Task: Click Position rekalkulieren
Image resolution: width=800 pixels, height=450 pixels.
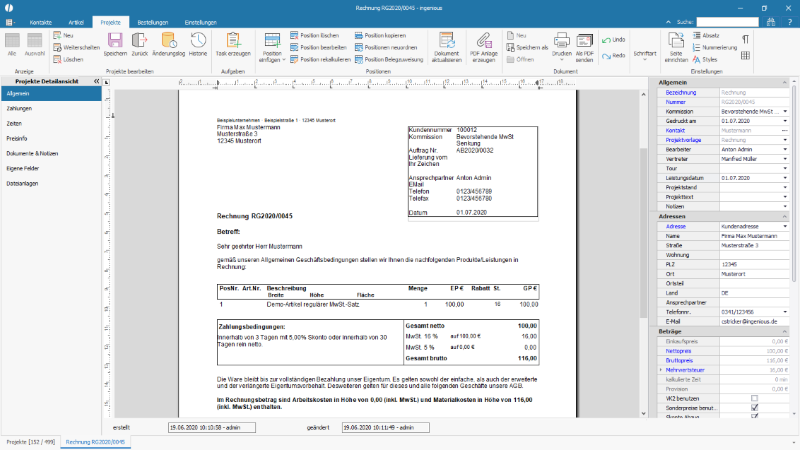Action: [x=320, y=59]
